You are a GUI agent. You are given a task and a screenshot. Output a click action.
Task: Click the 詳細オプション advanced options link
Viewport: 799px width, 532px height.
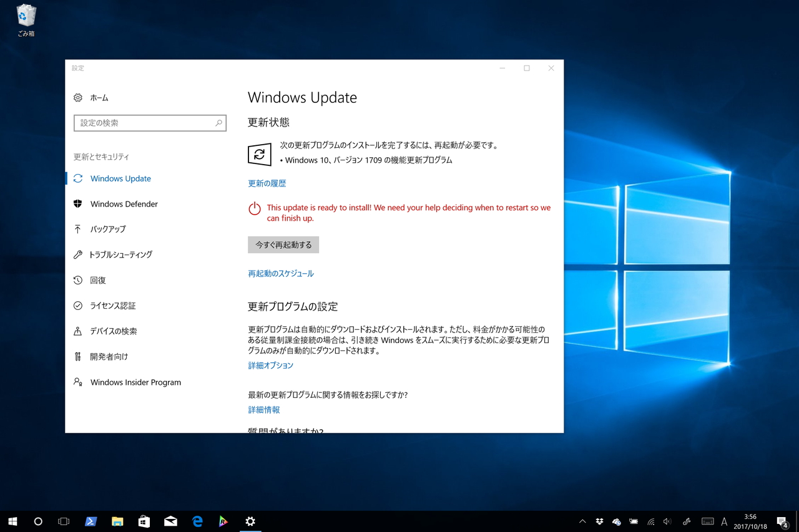(270, 365)
